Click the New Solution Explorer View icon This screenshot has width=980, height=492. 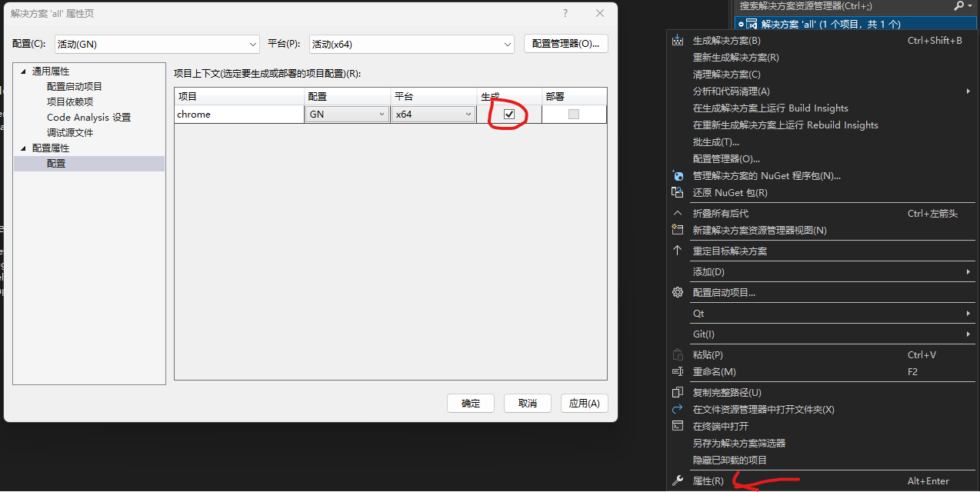coord(678,229)
